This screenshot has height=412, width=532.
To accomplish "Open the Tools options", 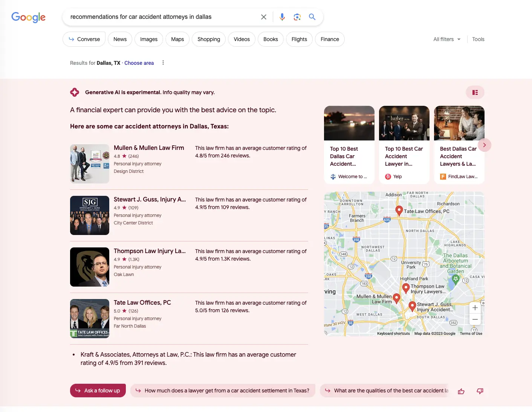I will [478, 39].
